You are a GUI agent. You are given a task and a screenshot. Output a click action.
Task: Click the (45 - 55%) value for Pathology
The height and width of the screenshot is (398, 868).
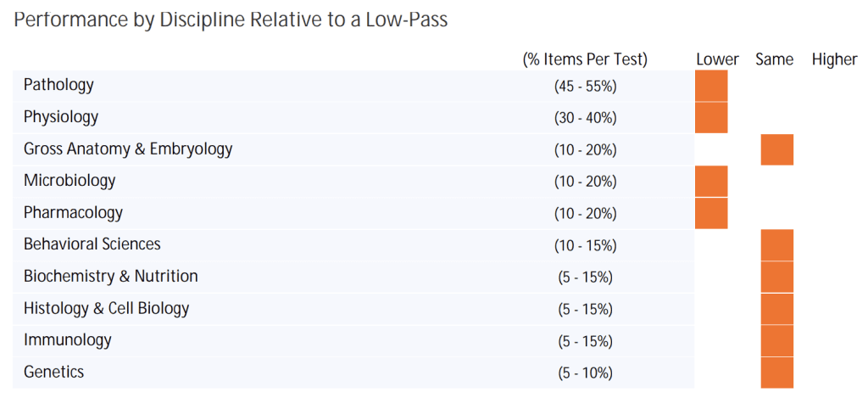tap(585, 86)
